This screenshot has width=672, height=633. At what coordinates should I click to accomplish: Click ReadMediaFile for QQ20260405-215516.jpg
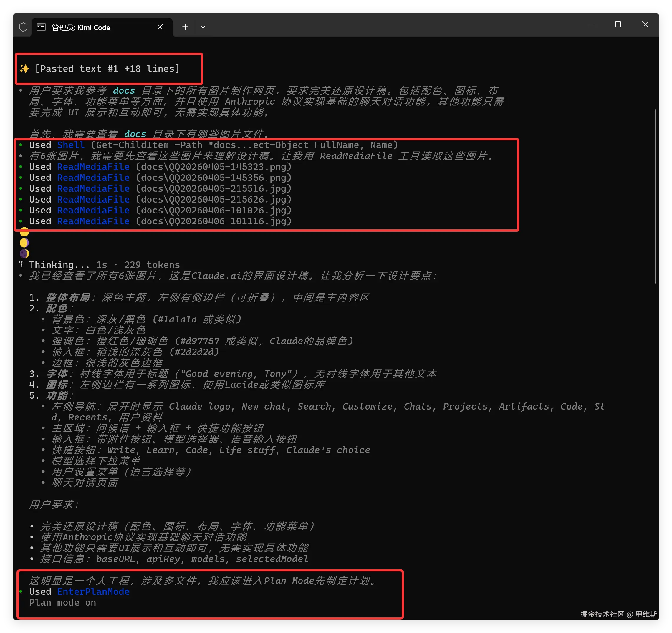coord(93,189)
